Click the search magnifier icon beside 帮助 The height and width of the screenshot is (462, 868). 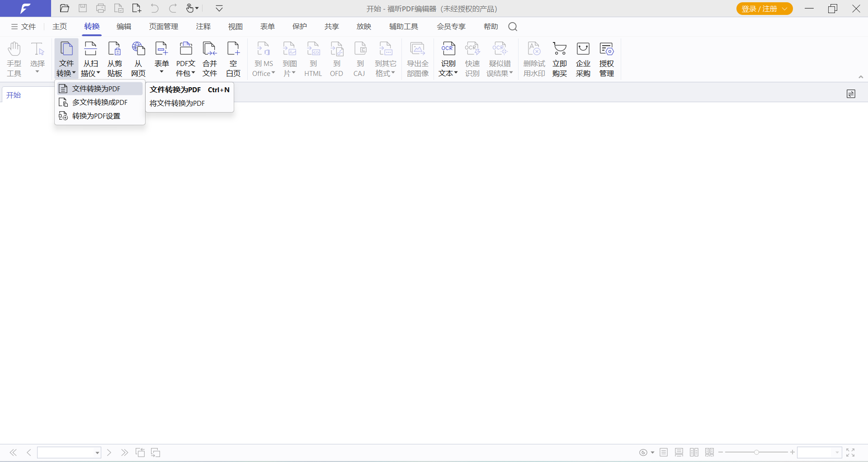point(513,27)
